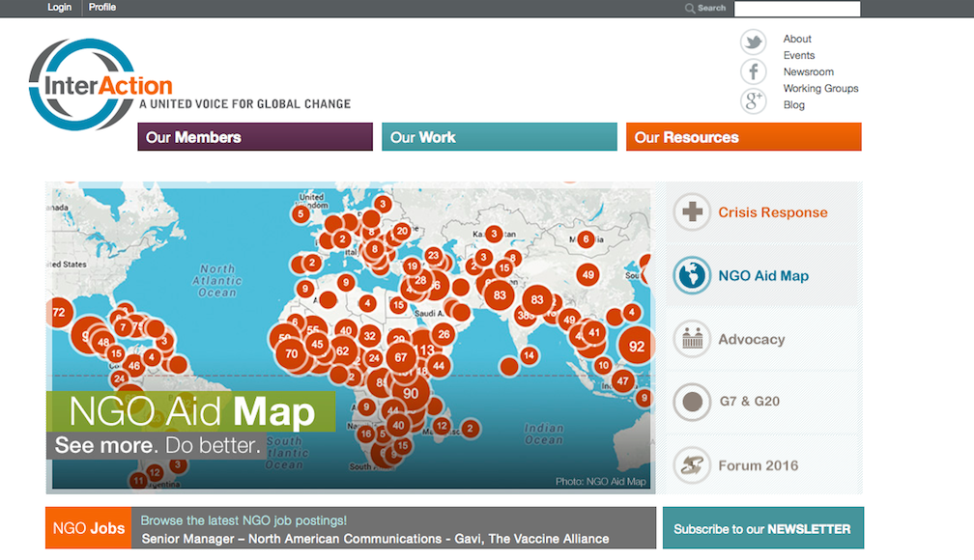The image size is (974, 560).
Task: Select the Crisis Response cross icon
Action: (692, 212)
